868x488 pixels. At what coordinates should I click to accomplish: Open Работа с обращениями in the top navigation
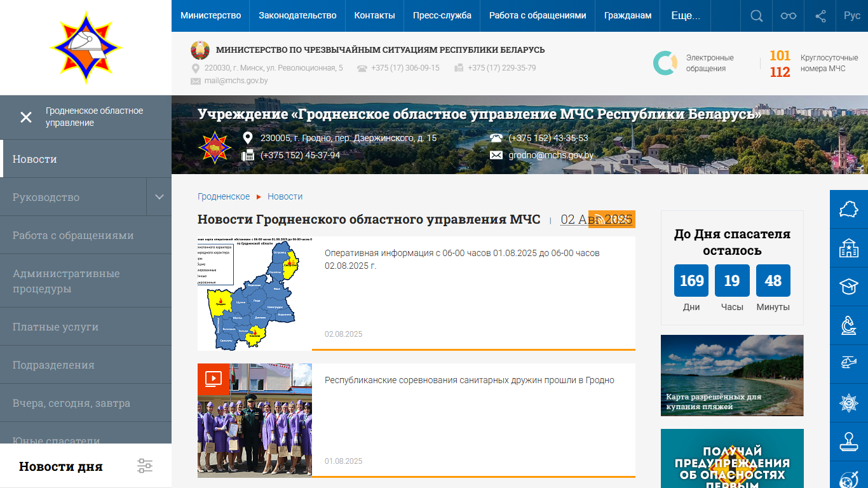pos(538,16)
